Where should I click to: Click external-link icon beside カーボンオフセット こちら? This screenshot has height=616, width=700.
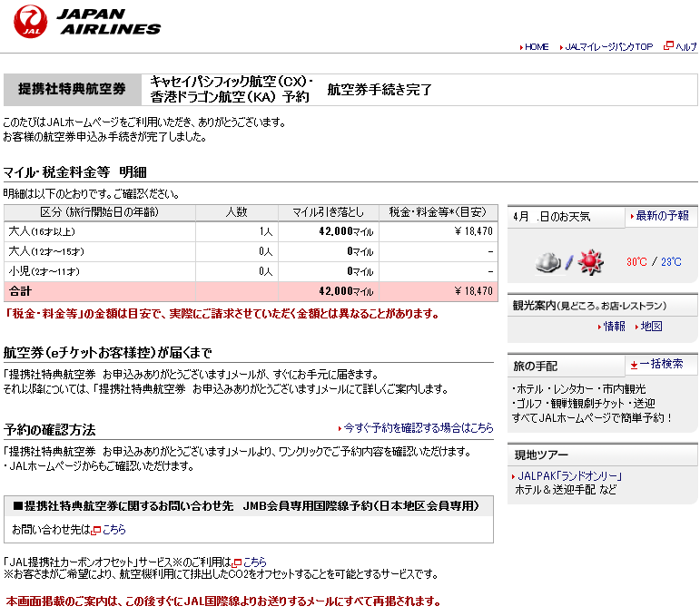[x=237, y=562]
